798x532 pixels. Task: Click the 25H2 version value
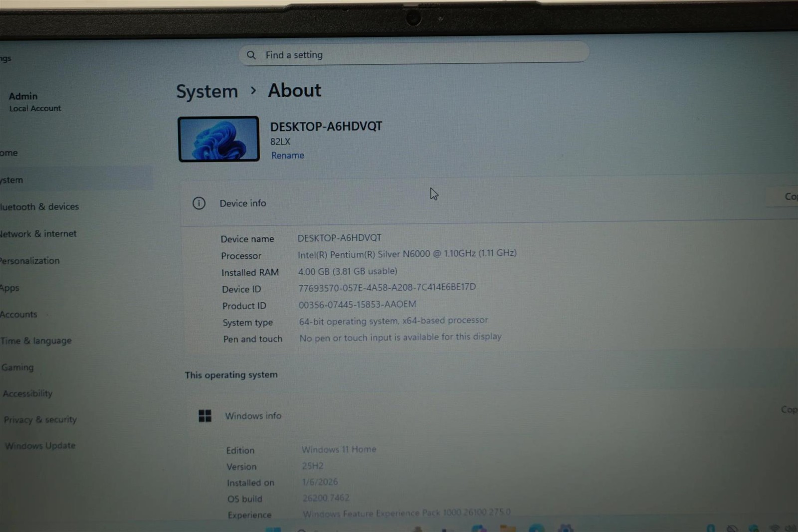click(x=313, y=466)
